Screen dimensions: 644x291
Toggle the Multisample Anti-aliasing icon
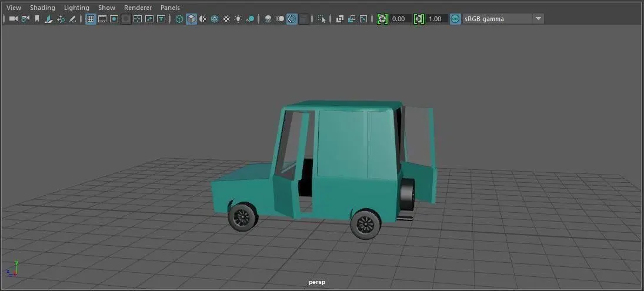[x=292, y=19]
